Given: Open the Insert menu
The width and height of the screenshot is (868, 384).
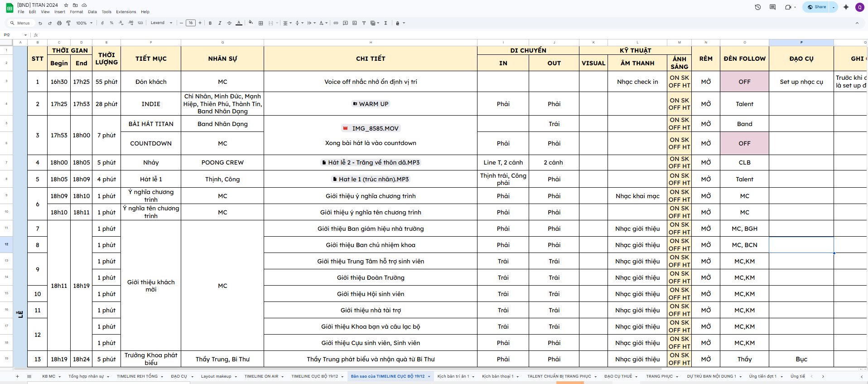Looking at the screenshot, I should click(x=60, y=12).
